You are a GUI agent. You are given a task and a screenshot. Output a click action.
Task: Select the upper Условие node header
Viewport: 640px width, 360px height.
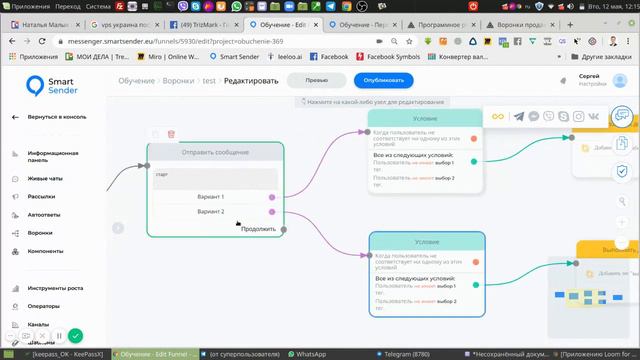[425, 118]
